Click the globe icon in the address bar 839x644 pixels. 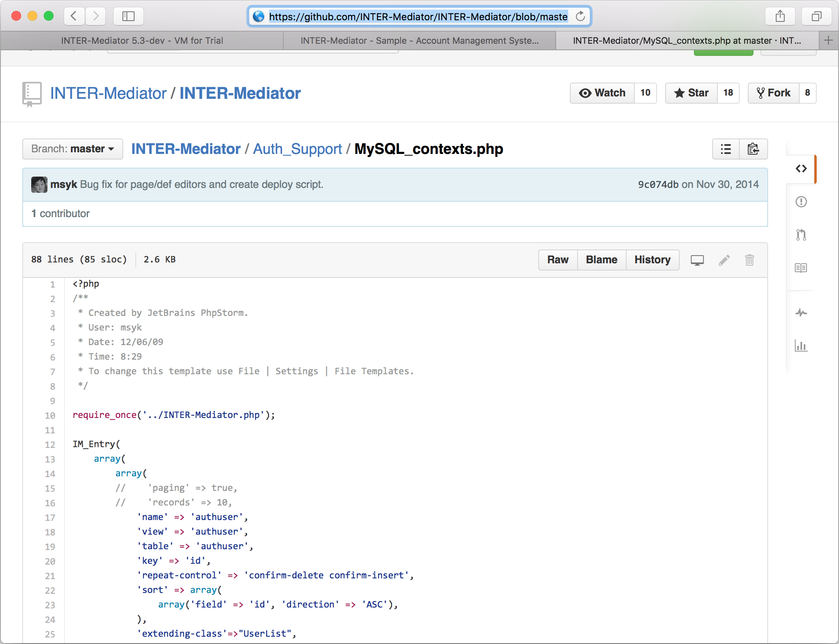click(259, 16)
